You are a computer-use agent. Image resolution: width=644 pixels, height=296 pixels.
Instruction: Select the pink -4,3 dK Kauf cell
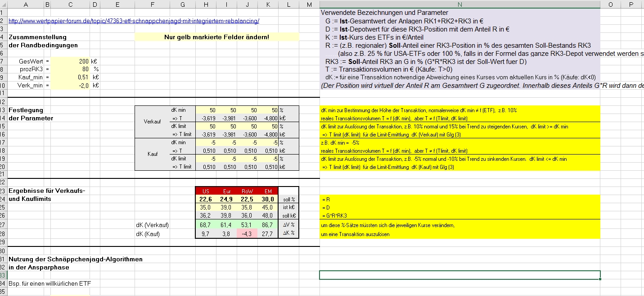coord(247,234)
